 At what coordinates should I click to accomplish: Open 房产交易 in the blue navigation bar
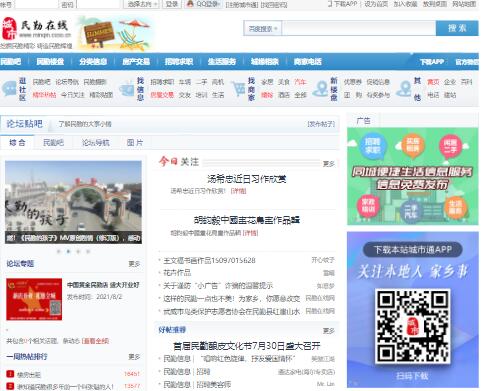[136, 61]
